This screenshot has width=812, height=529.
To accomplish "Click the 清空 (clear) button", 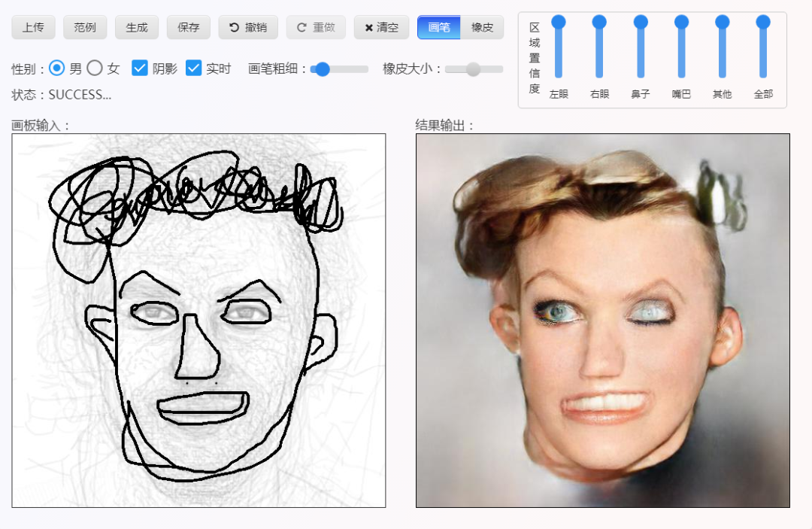I will coord(381,28).
